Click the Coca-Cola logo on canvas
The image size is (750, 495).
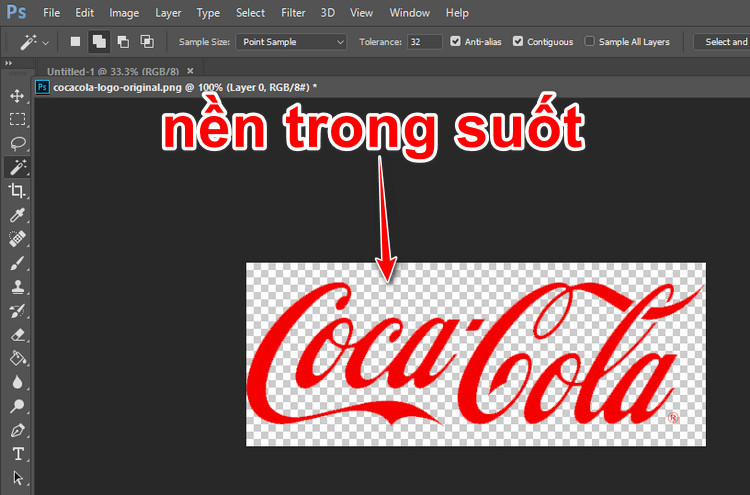[475, 354]
